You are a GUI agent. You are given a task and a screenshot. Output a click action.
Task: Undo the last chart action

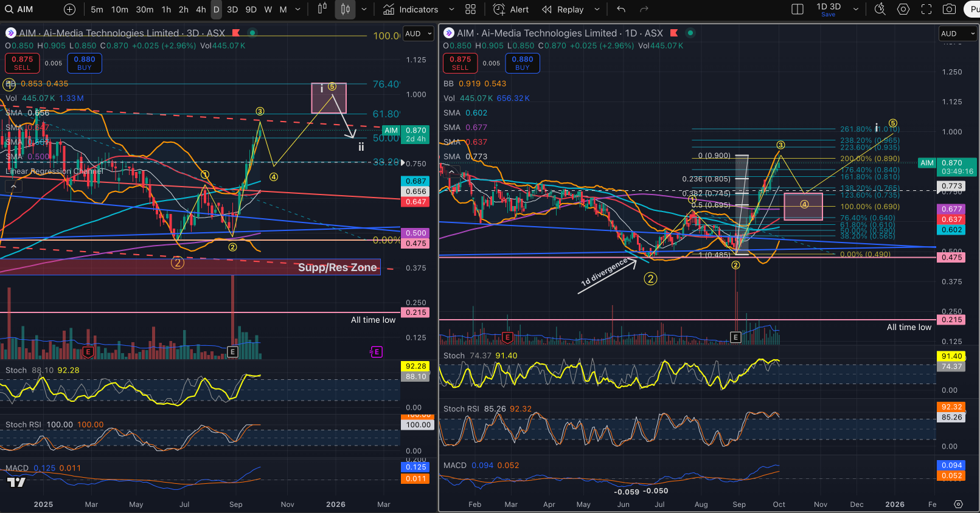(620, 10)
